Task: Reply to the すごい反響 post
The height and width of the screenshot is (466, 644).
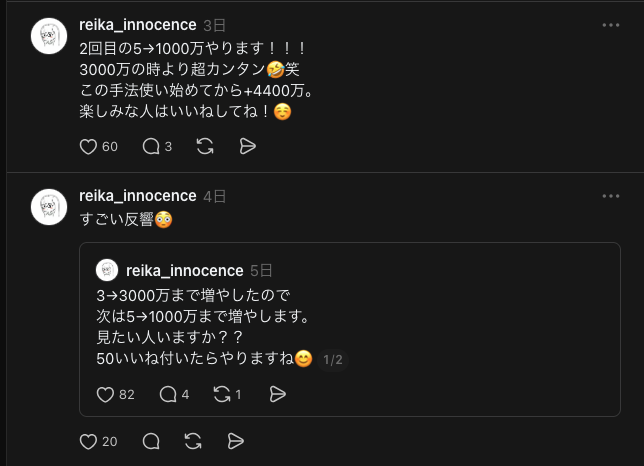Action: [x=151, y=441]
